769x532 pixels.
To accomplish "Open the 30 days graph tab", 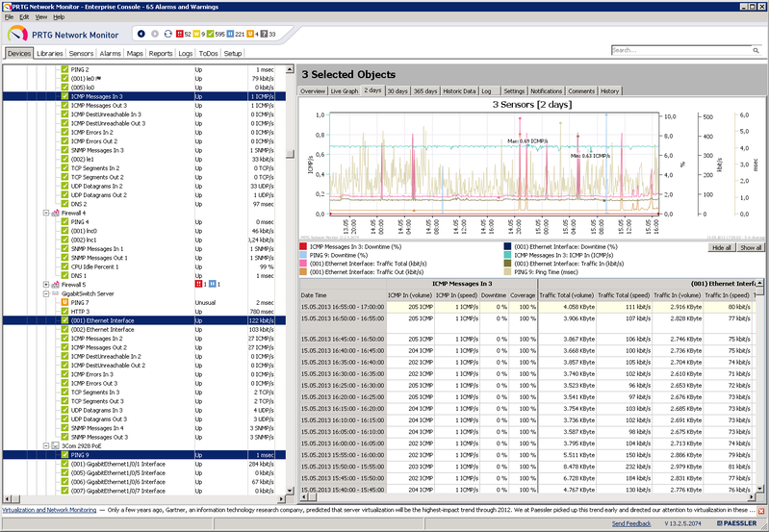I will point(398,90).
